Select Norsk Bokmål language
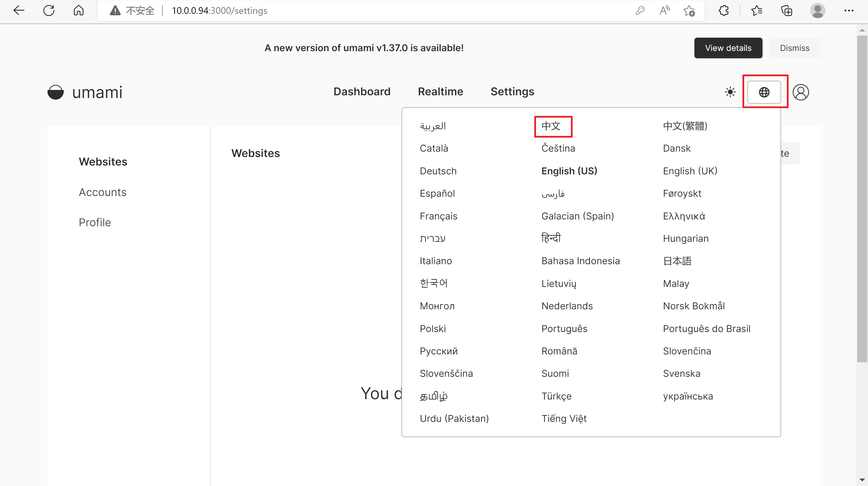Viewport: 868px width, 486px height. click(694, 306)
